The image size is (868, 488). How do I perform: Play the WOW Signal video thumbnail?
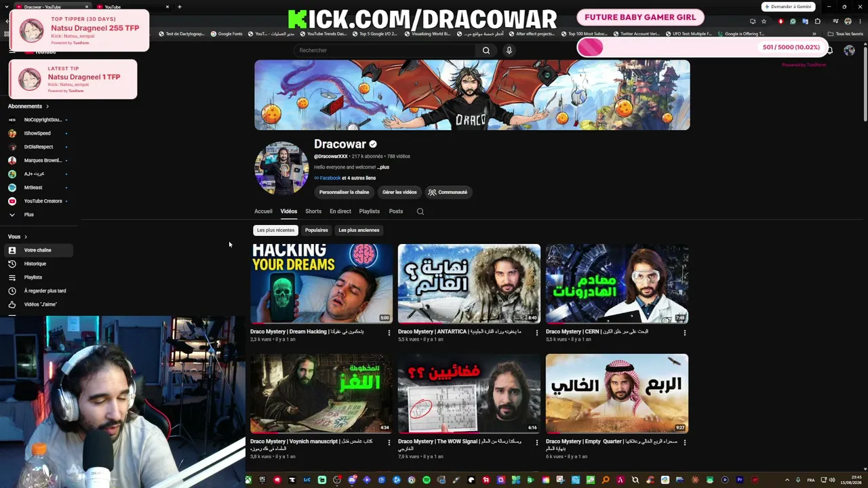[469, 393]
